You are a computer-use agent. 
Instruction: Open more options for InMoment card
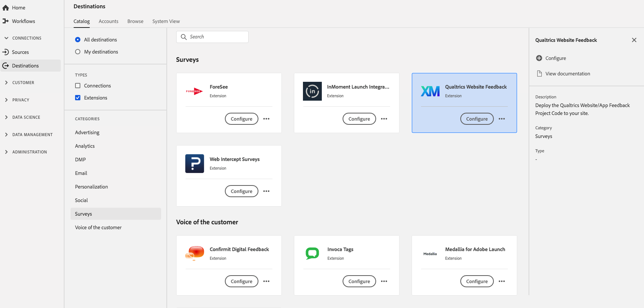[x=384, y=119]
